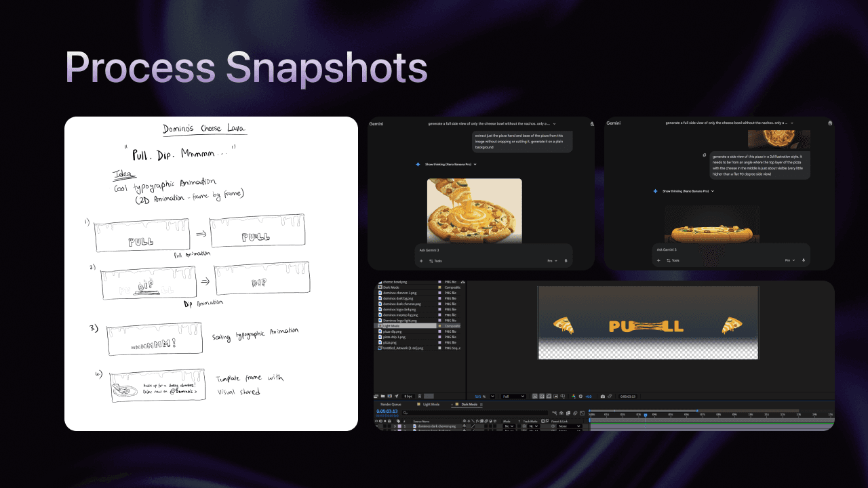868x488 pixels.
Task: Click microphone icon in right Gemini window
Action: click(x=804, y=260)
